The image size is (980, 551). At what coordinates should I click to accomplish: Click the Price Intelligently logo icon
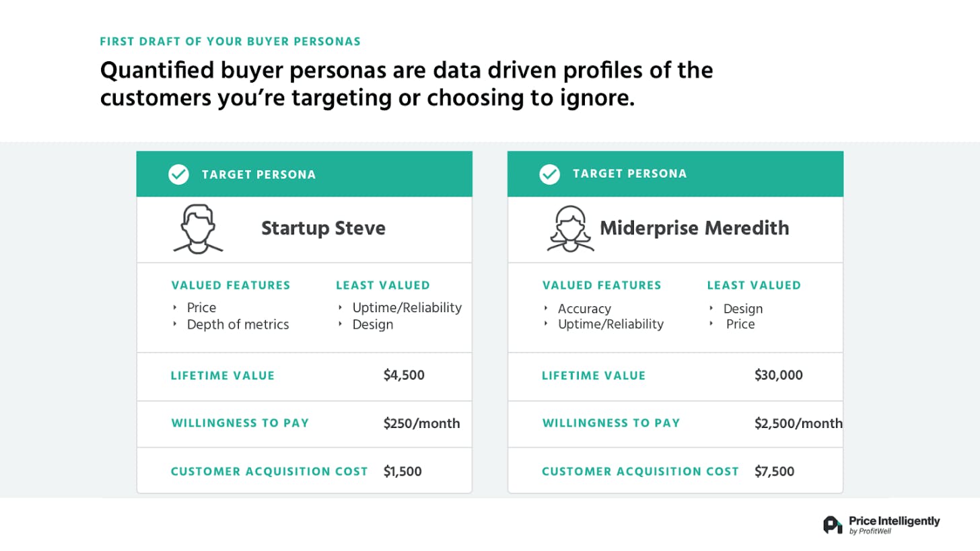pos(832,525)
